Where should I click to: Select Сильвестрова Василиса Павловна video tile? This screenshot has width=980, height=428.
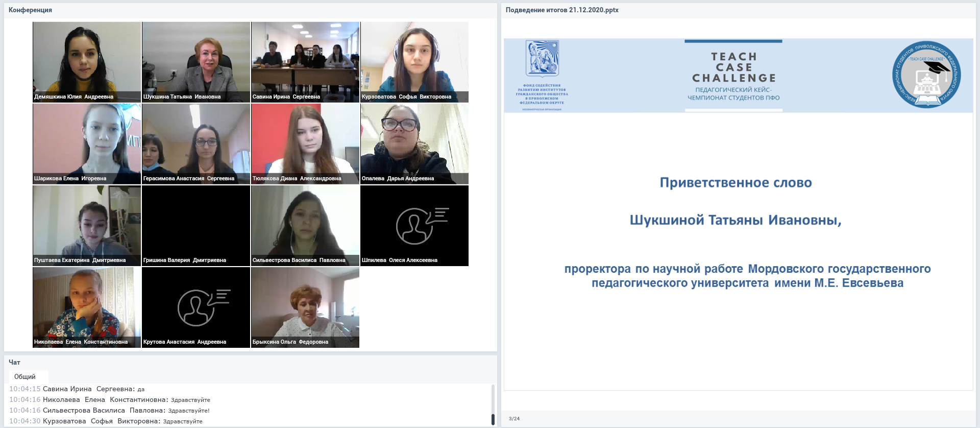tap(305, 225)
